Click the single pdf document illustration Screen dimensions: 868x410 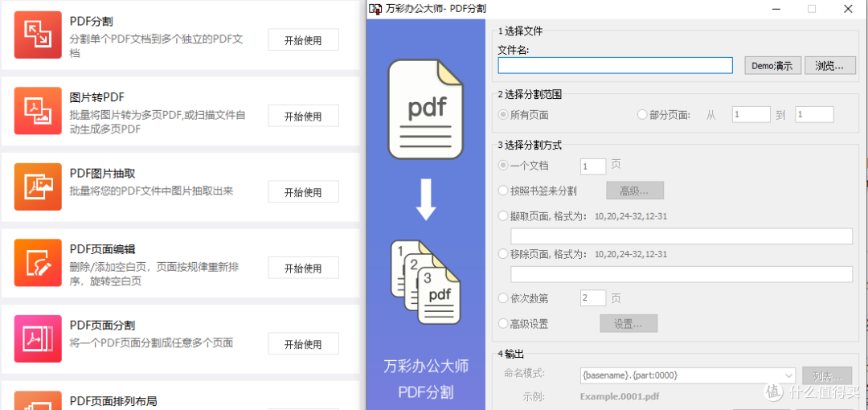(426, 109)
